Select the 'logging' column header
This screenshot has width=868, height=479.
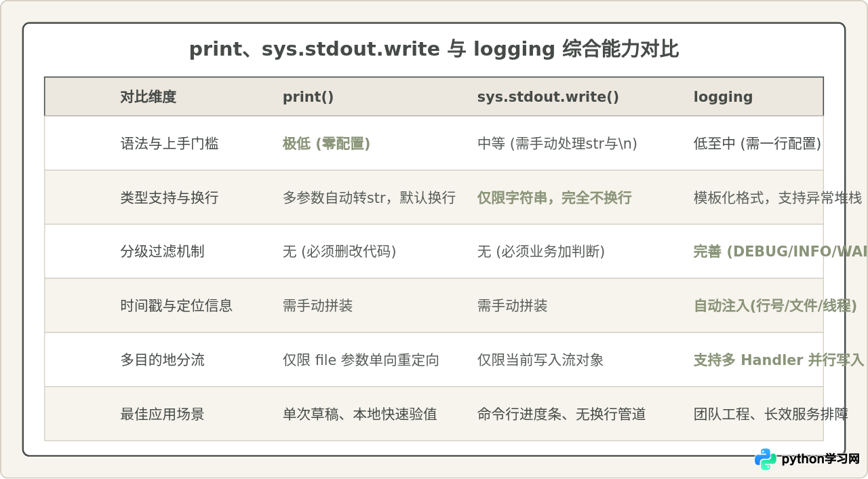point(723,97)
